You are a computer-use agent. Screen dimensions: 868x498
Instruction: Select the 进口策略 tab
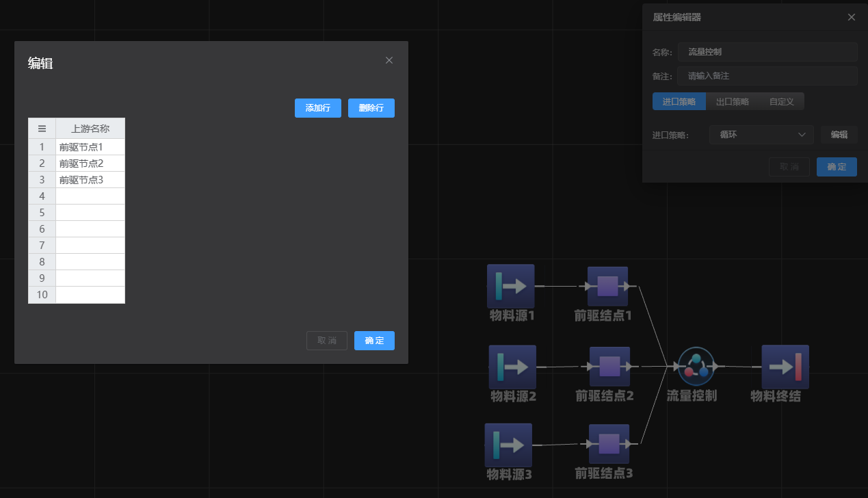[679, 102]
